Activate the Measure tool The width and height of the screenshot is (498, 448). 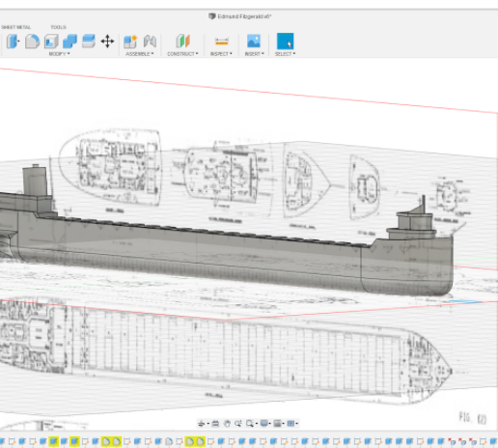[x=222, y=42]
